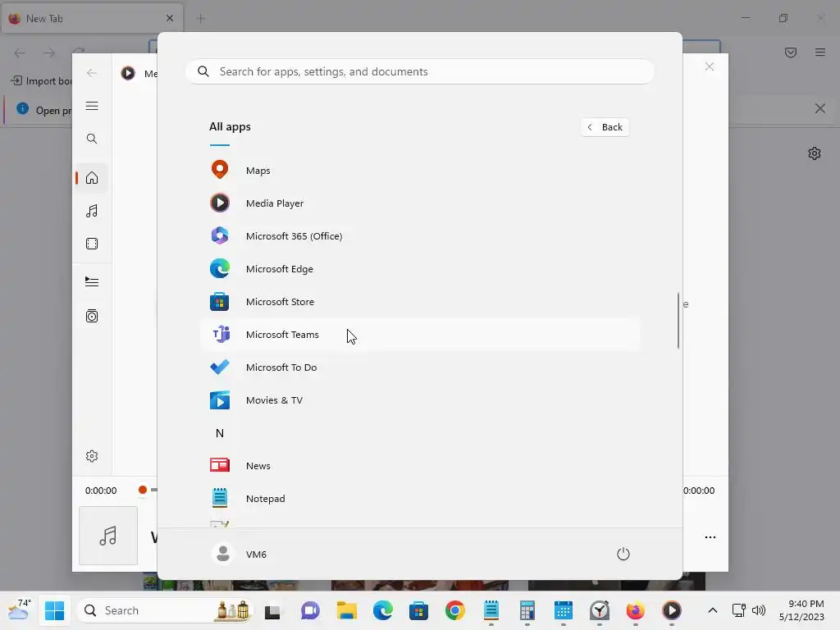The width and height of the screenshot is (840, 630).
Task: Open the Firefox application menu
Action: [x=820, y=52]
